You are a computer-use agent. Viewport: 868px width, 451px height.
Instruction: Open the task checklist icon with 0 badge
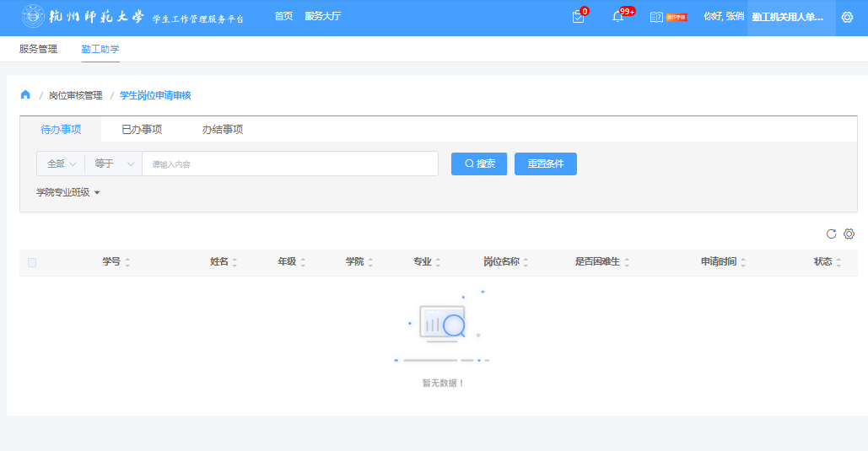click(x=579, y=17)
